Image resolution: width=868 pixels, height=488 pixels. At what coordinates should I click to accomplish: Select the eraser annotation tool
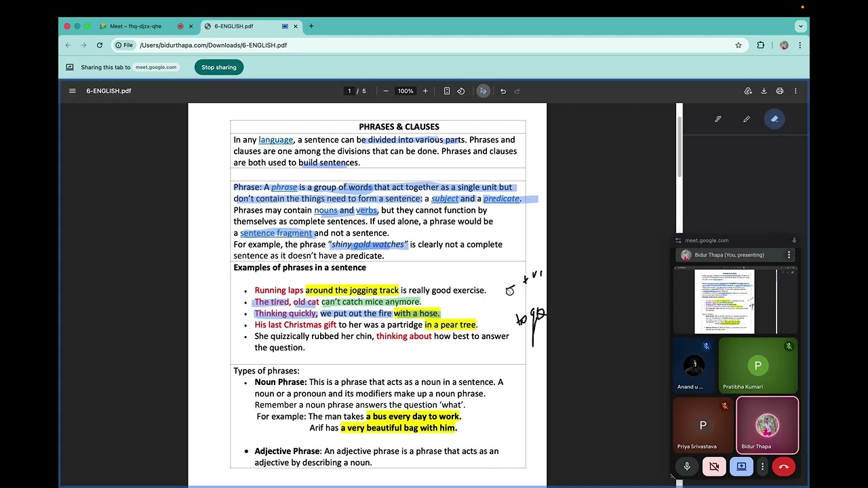click(774, 119)
